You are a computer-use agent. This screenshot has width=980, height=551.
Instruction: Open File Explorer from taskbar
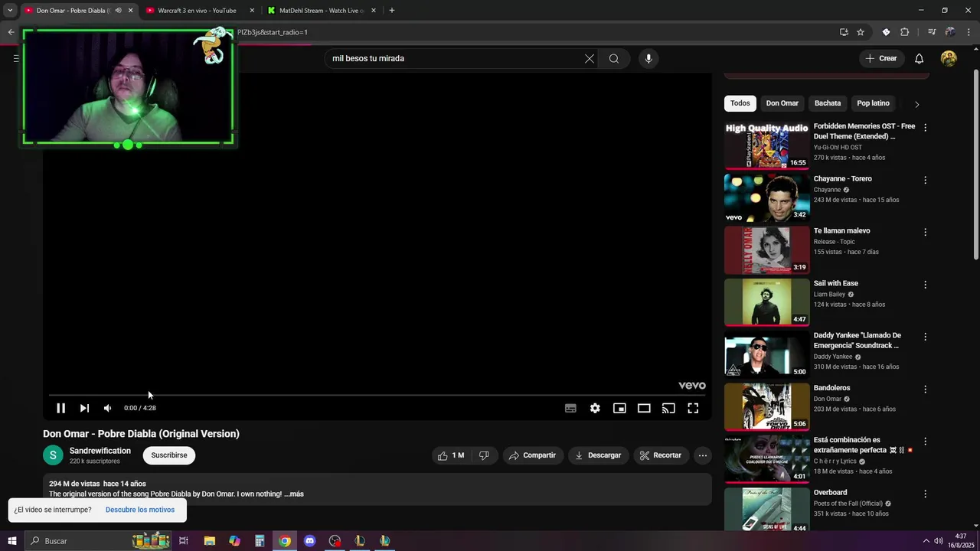tap(209, 541)
